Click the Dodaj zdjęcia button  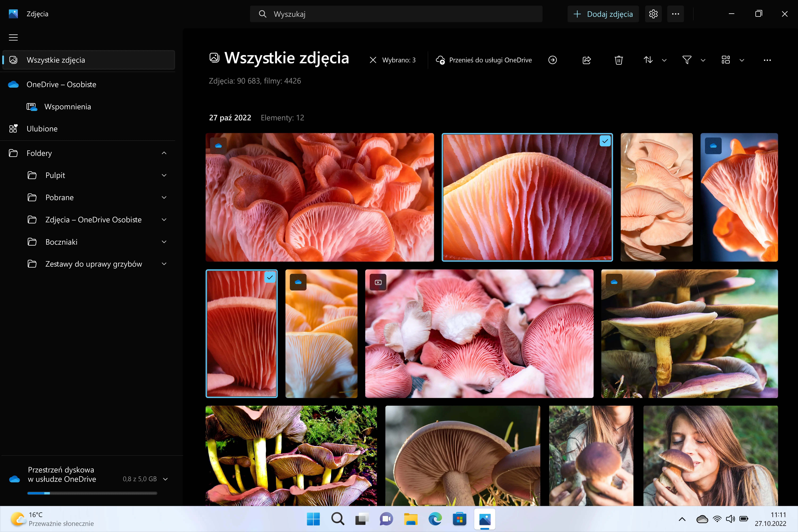(603, 14)
